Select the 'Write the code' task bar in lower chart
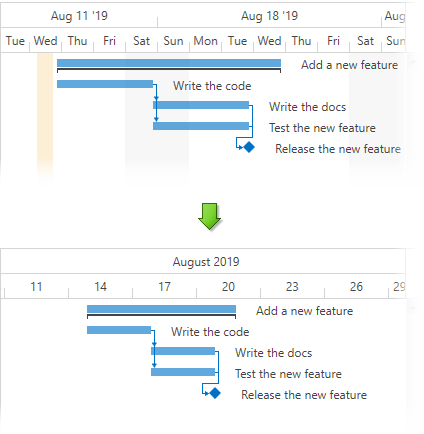424x434 pixels. pos(119,330)
